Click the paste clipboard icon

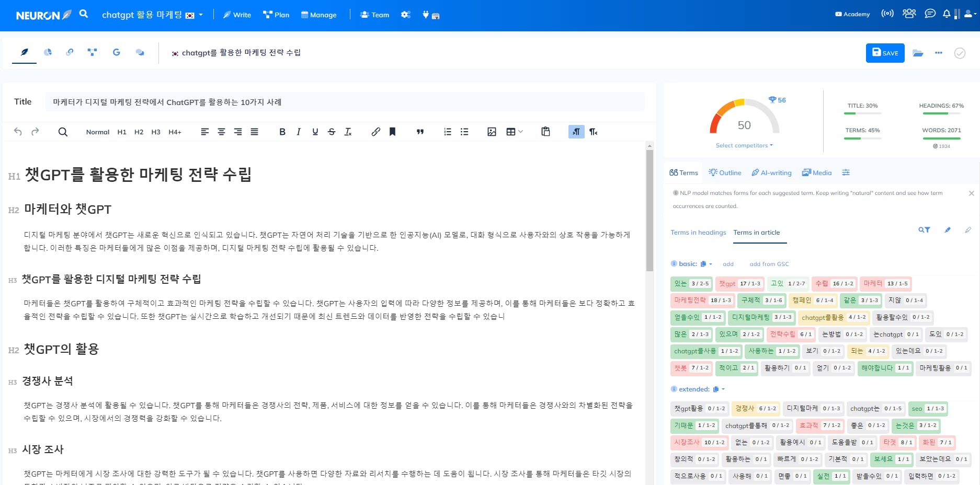[545, 132]
